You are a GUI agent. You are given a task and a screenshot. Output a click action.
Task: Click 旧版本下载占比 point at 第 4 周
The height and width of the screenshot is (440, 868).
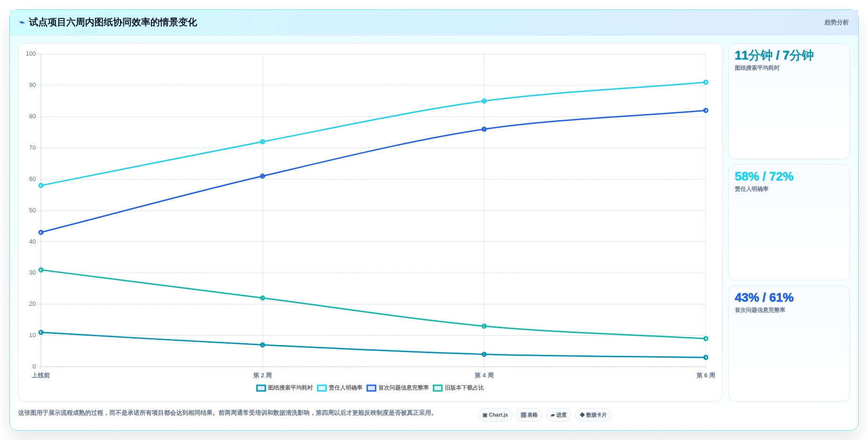[x=484, y=326]
